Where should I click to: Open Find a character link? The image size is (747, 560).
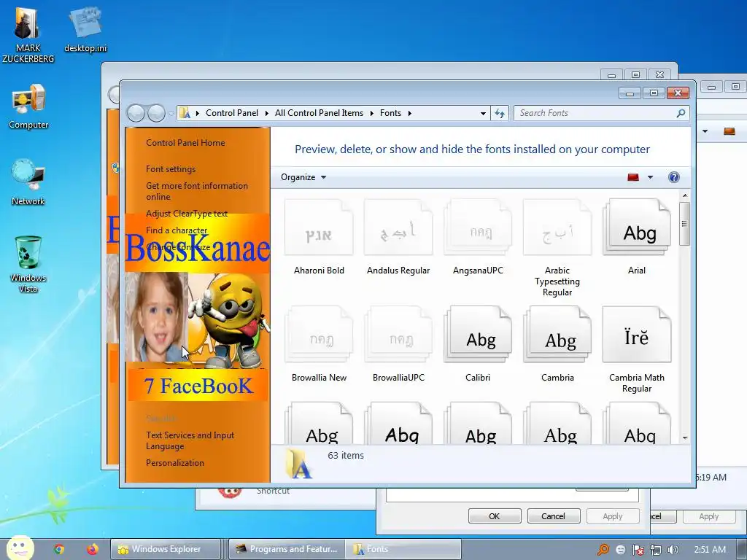[x=177, y=230]
